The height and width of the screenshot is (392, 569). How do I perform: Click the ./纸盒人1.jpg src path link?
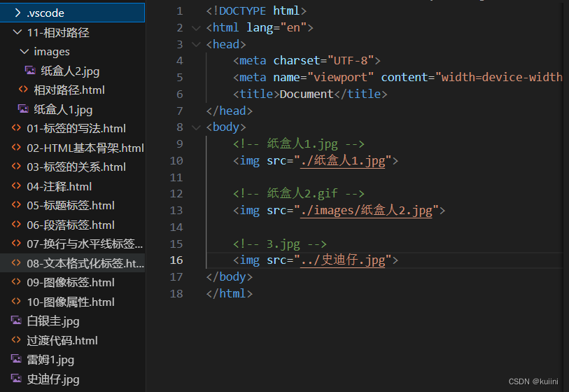pyautogui.click(x=343, y=161)
